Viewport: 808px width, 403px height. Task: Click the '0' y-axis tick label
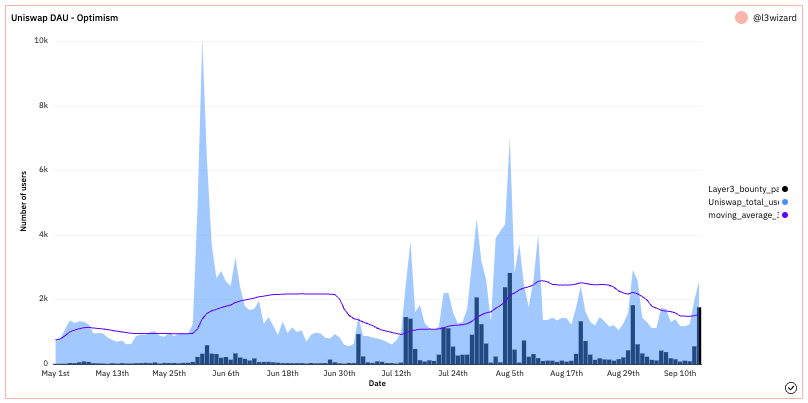[x=46, y=364]
